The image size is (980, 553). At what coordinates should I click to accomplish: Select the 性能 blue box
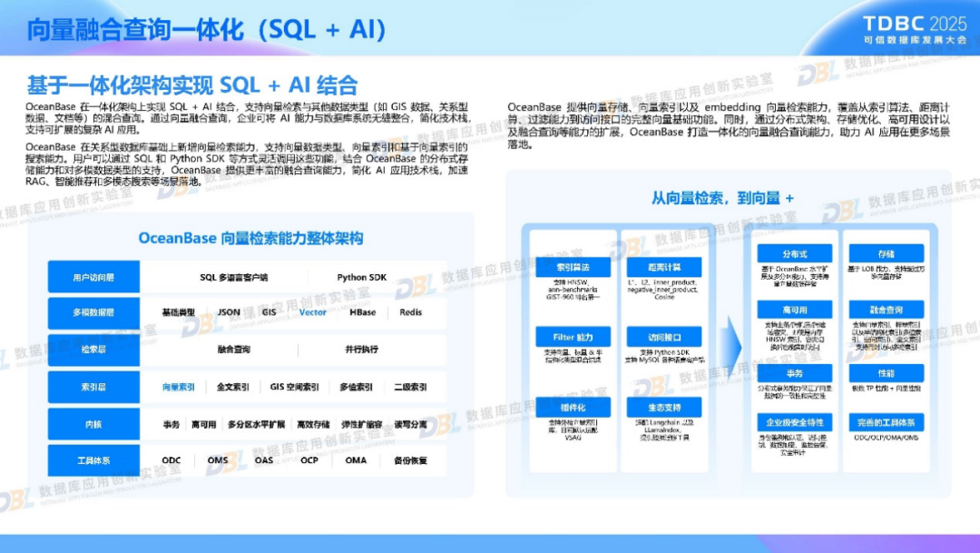click(887, 373)
